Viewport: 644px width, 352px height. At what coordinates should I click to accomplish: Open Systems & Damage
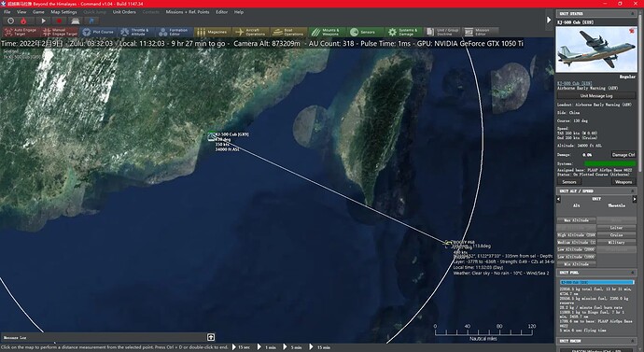(x=403, y=32)
